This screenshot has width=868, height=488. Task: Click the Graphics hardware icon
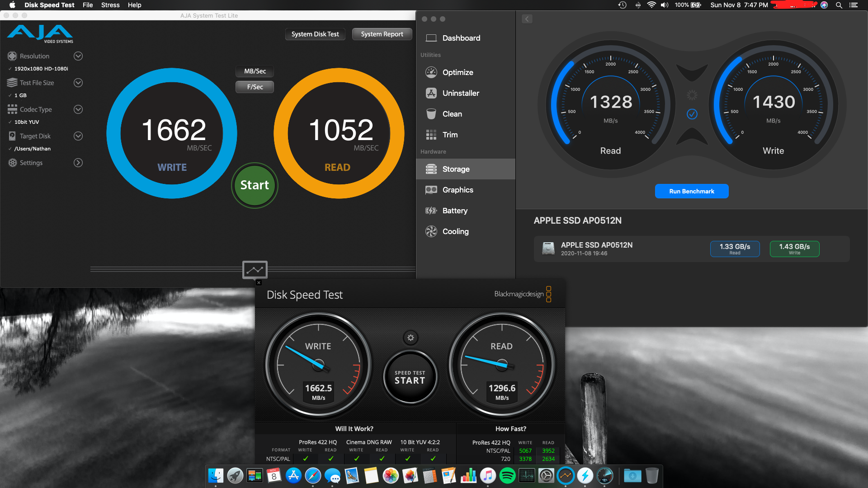[431, 190]
